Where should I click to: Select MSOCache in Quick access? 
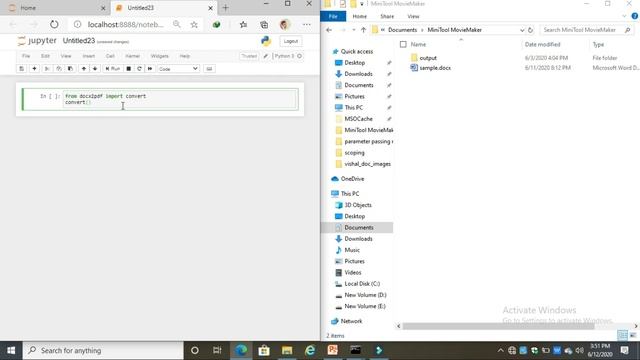358,119
